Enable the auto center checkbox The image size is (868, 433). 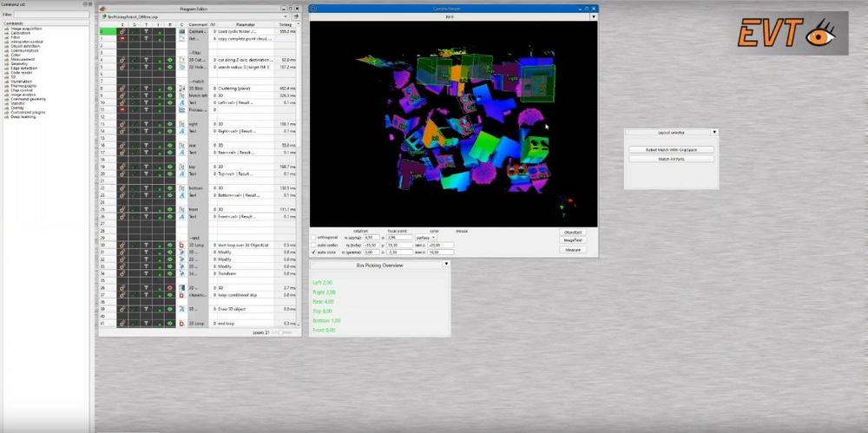[x=313, y=244]
